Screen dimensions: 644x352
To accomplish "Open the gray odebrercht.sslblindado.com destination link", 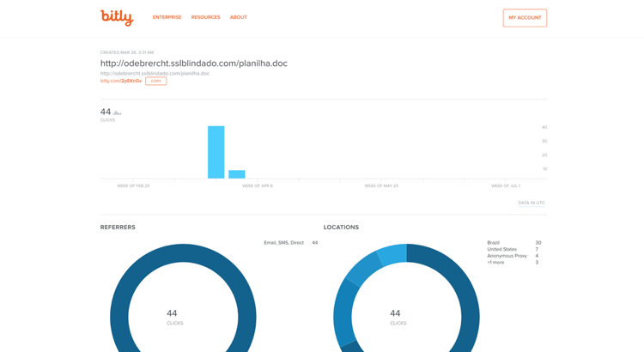I will point(155,73).
